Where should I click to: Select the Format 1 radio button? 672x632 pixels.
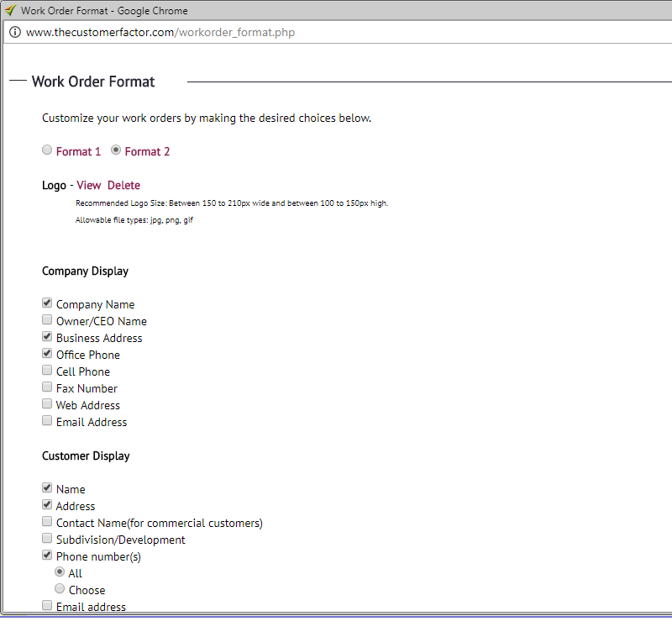(47, 150)
